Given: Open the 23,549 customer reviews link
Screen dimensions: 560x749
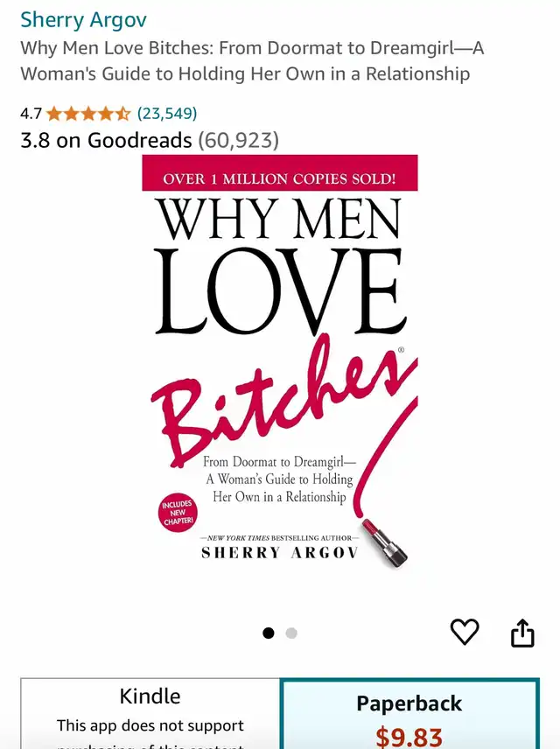Looking at the screenshot, I should click(x=167, y=113).
